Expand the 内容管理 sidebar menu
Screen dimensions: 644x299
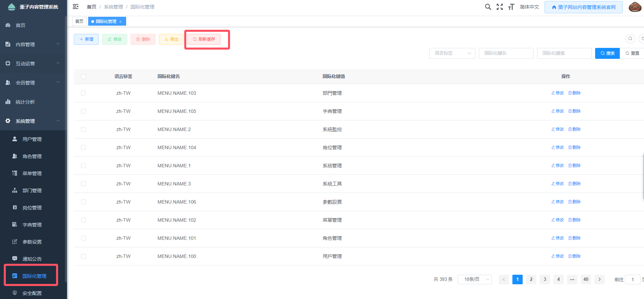[x=33, y=44]
